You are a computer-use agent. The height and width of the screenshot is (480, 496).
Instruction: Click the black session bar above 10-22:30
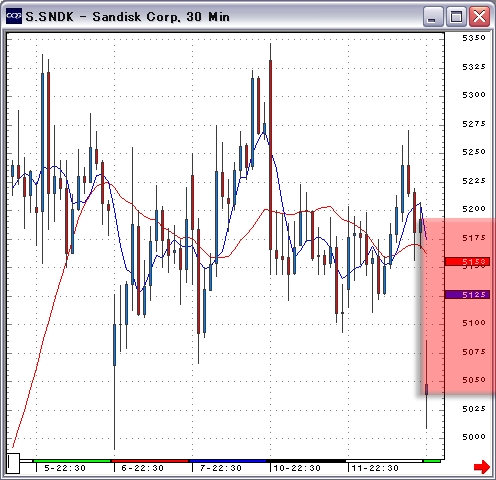point(306,461)
